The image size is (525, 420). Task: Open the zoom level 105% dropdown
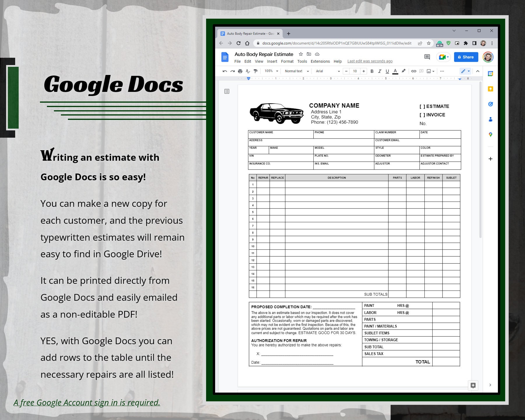[271, 71]
